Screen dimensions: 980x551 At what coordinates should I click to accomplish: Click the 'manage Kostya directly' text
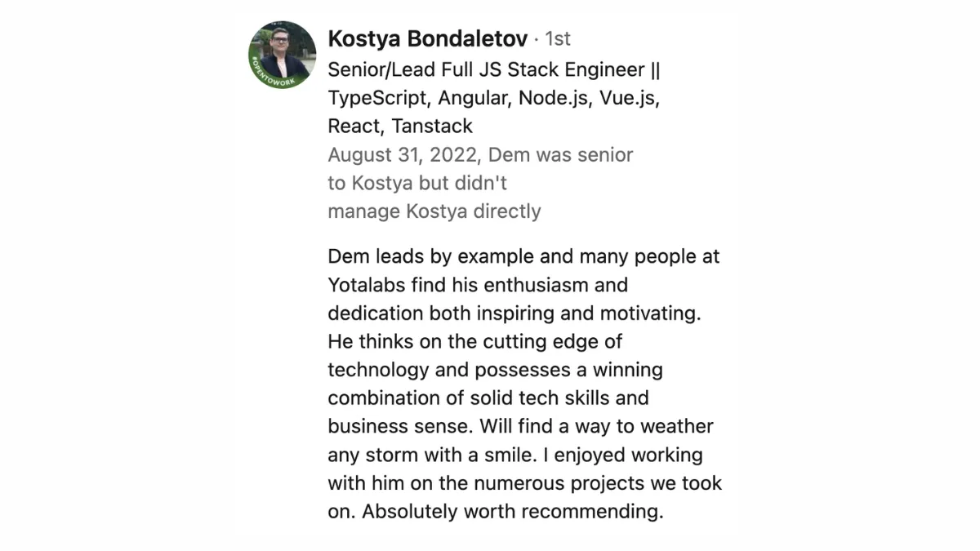(x=434, y=211)
